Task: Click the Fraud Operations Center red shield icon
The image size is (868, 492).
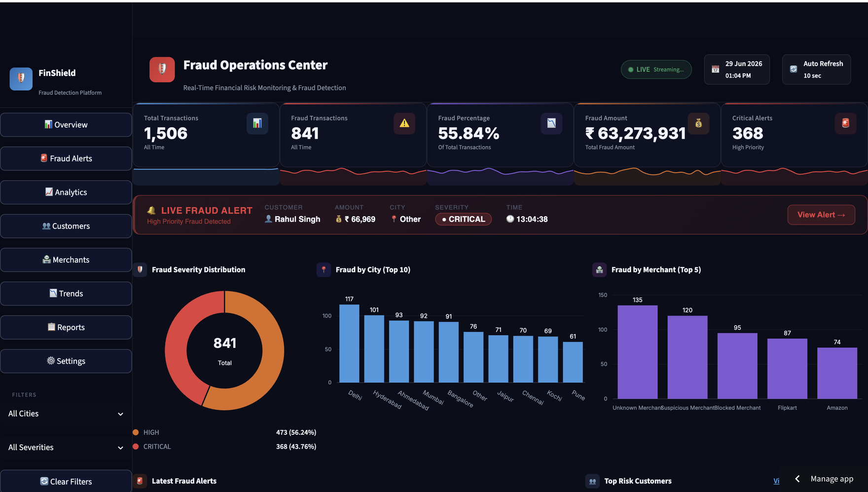Action: 162,70
